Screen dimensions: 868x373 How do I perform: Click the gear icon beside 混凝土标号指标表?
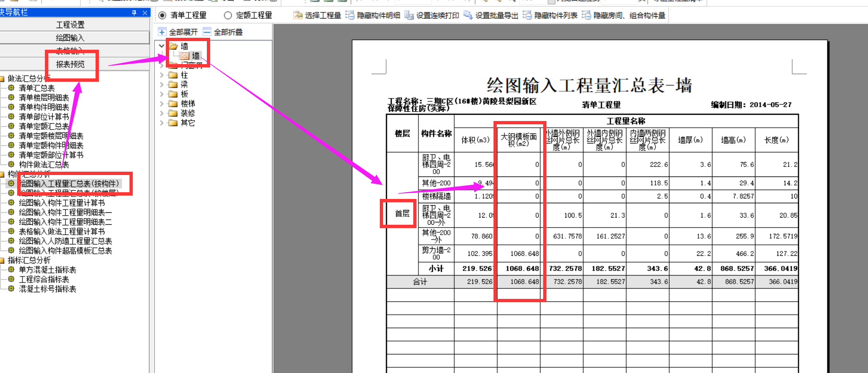[11, 289]
